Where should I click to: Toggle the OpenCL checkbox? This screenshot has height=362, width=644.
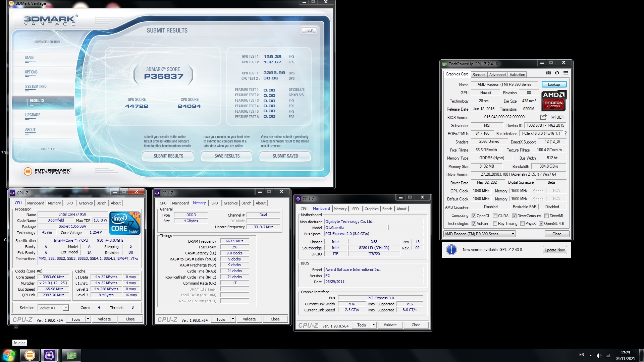(474, 216)
